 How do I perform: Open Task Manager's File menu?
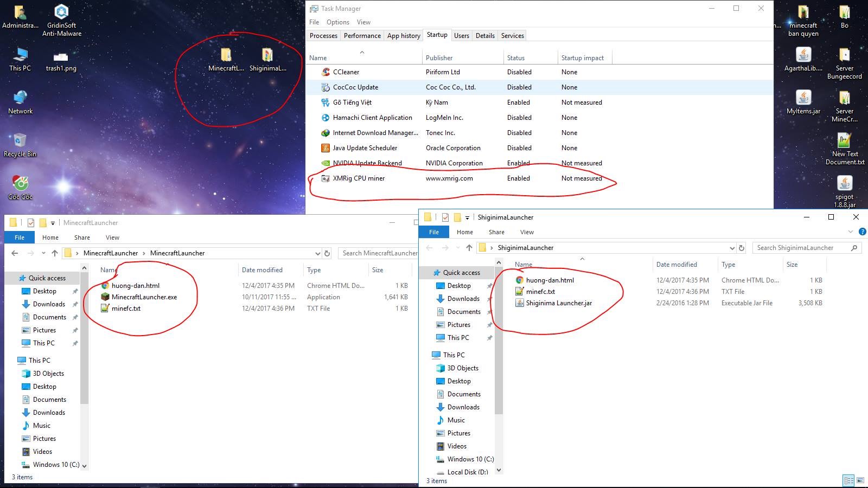[314, 22]
